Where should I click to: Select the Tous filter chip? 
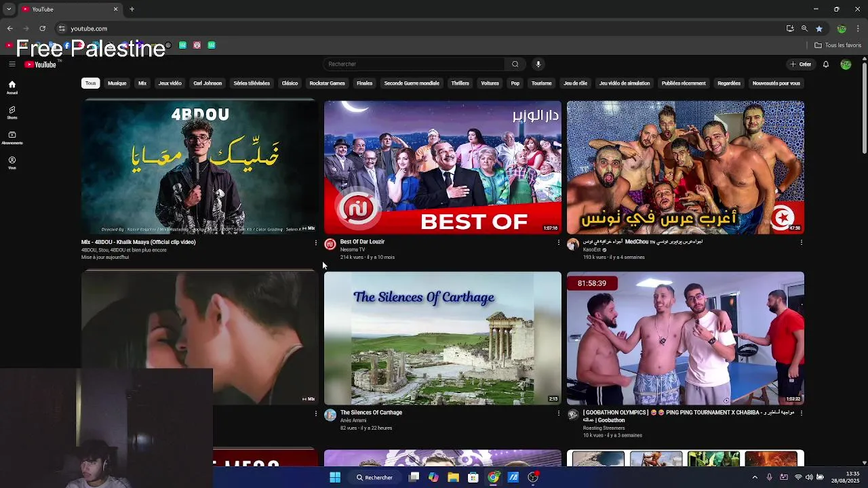90,83
